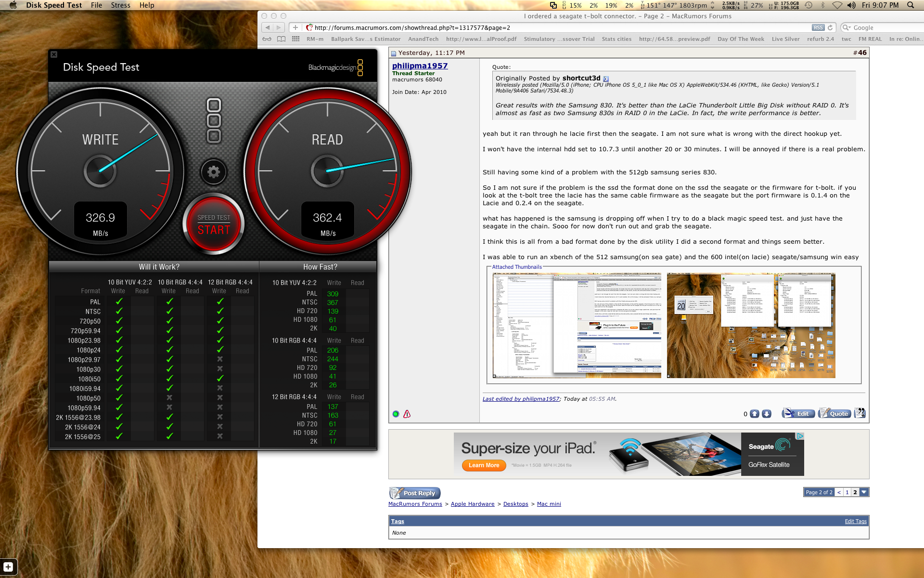924x578 pixels.
Task: Open the Spotlight search magnifier
Action: click(911, 5)
